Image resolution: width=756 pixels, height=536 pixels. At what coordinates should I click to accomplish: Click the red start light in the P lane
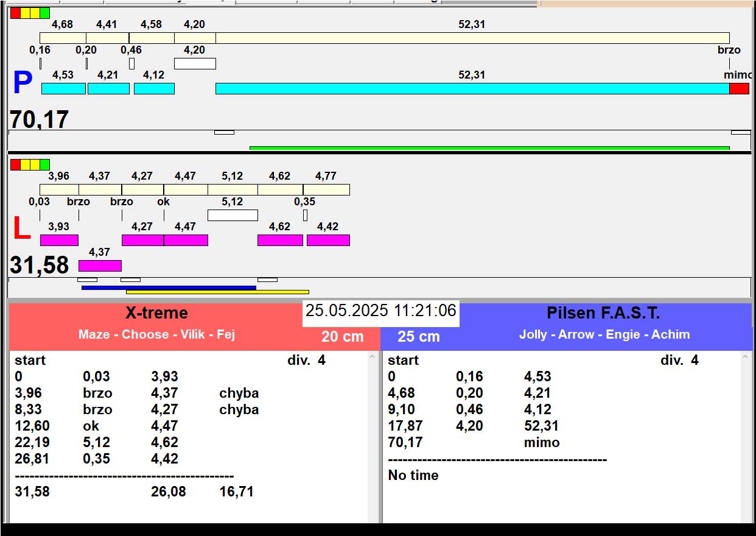(x=15, y=13)
